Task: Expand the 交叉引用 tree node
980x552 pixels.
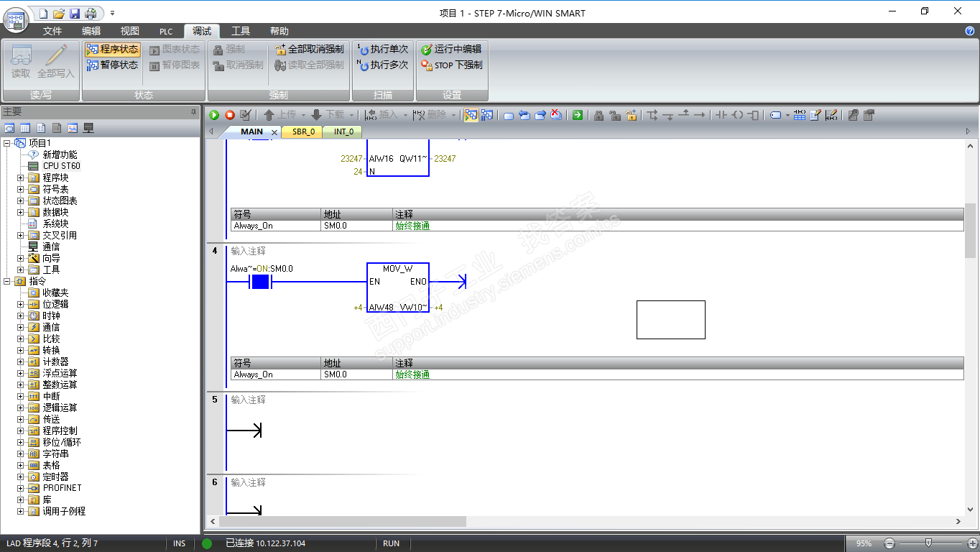Action: (21, 235)
